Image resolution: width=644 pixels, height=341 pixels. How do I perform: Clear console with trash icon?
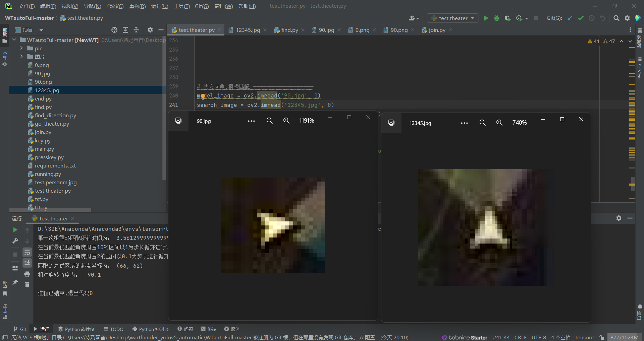pyautogui.click(x=27, y=285)
